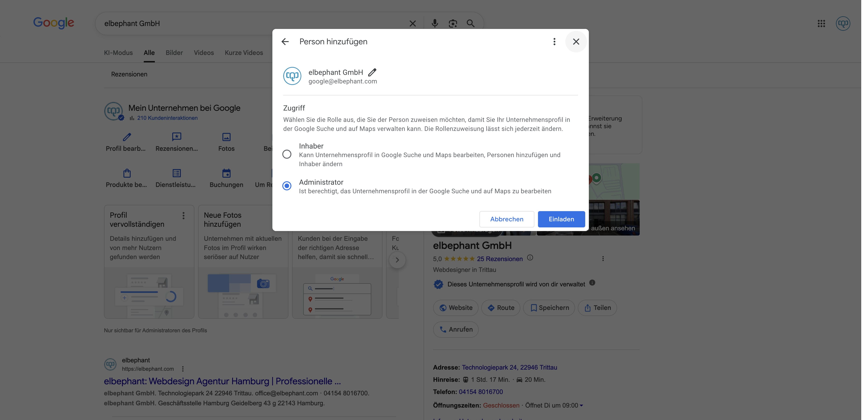Open the Google apps grid
868x420 pixels.
tap(821, 23)
